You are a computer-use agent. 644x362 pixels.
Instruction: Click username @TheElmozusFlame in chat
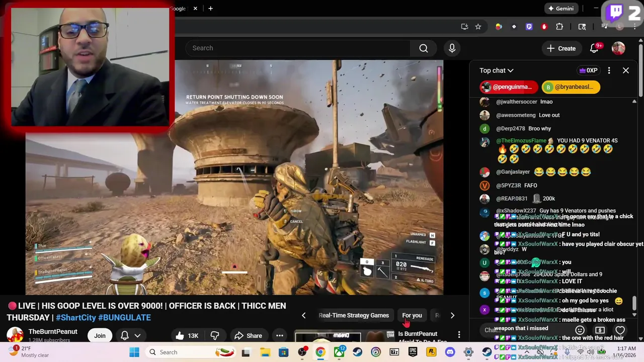tap(521, 141)
